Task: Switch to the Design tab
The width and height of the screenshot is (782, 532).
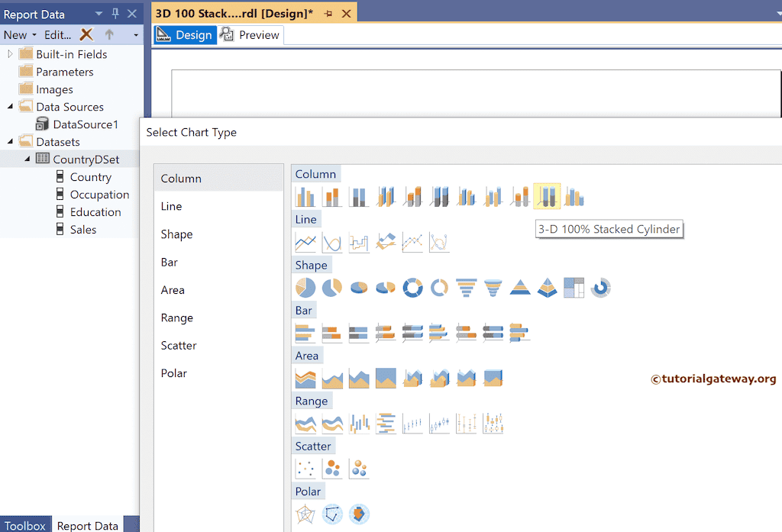Action: [x=185, y=35]
